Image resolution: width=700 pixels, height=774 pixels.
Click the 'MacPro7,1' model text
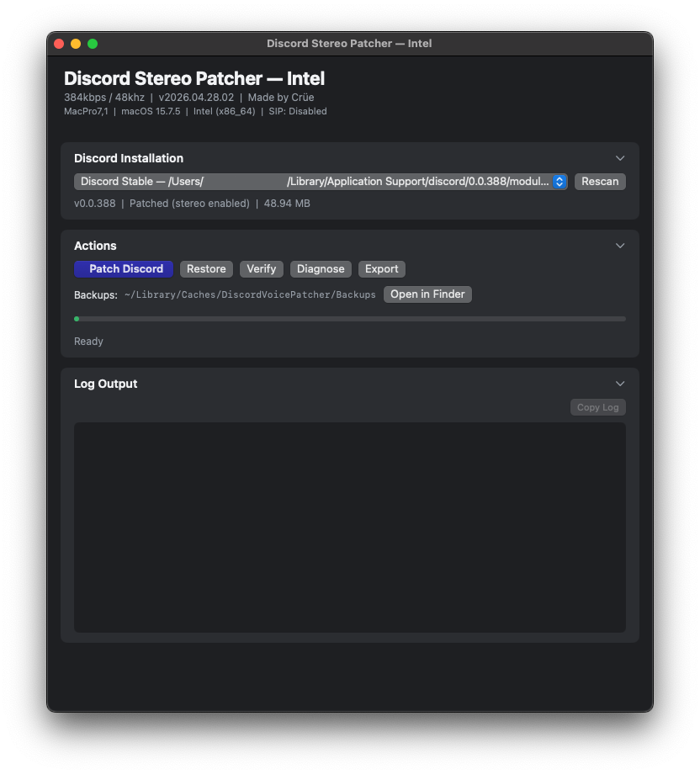[86, 112]
